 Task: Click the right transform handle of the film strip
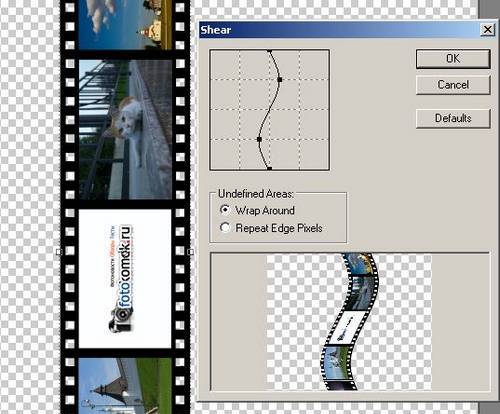pyautogui.click(x=191, y=252)
